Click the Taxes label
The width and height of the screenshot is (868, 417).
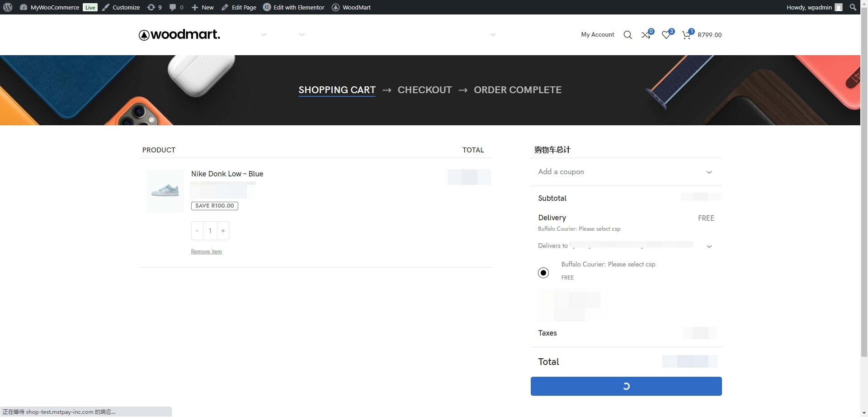[547, 333]
